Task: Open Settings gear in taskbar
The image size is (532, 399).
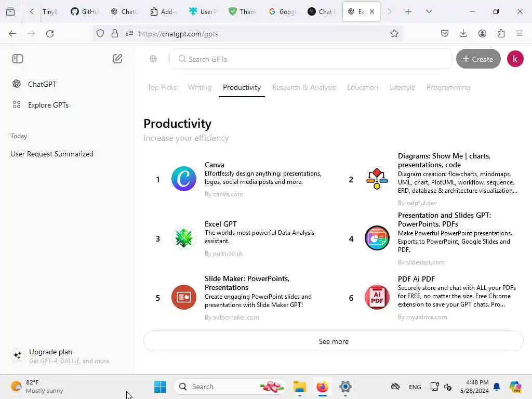Action: (x=345, y=387)
